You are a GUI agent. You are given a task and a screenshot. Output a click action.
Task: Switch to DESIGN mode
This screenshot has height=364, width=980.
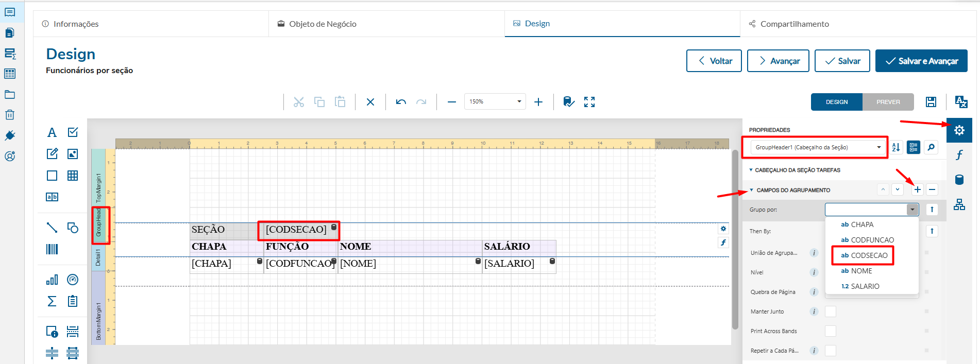[837, 102]
